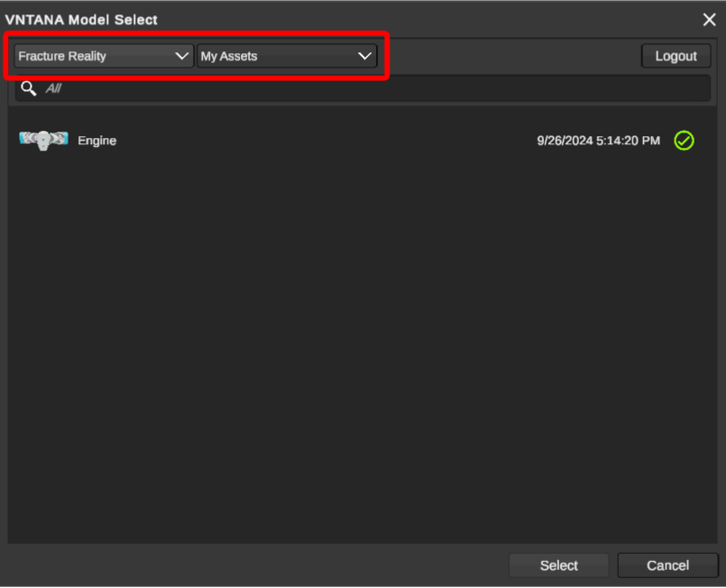Close the VNTANA Model Select dialog
The height and width of the screenshot is (588, 726).
click(709, 20)
